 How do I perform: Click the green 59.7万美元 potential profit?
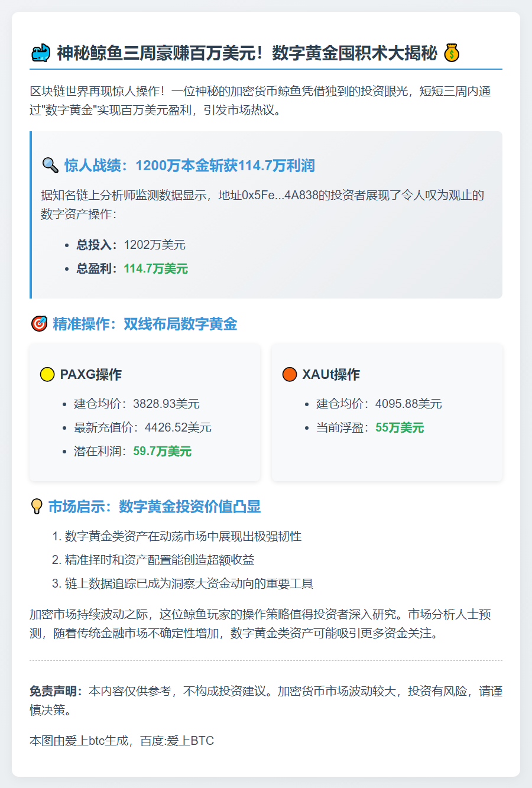[162, 452]
